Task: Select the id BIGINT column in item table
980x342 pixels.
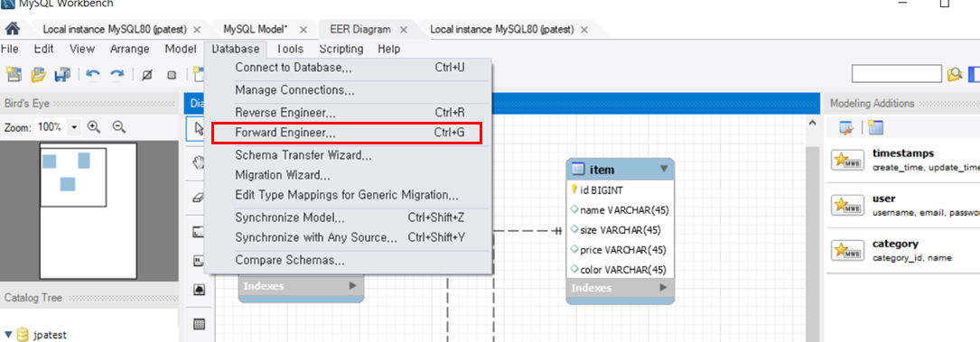Action: 621,189
